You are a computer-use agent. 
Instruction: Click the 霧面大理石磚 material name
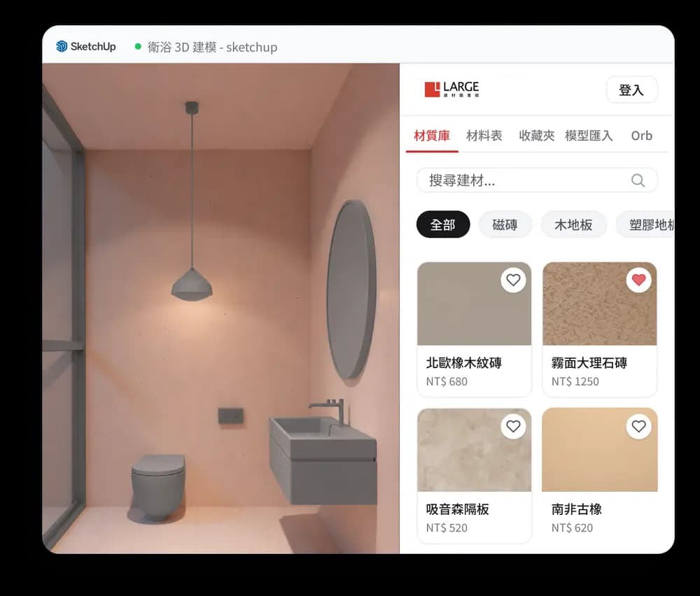589,362
